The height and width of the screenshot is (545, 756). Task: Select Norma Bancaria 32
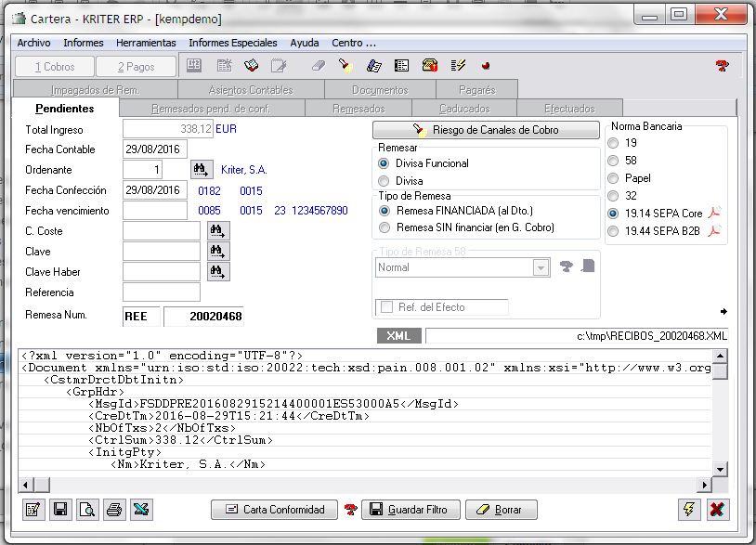point(613,196)
